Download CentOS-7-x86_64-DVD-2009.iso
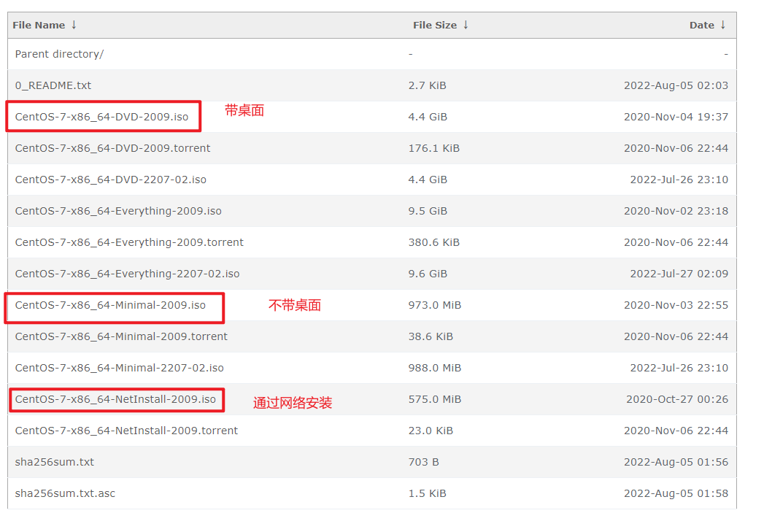This screenshot has height=532, width=764. pyautogui.click(x=101, y=117)
